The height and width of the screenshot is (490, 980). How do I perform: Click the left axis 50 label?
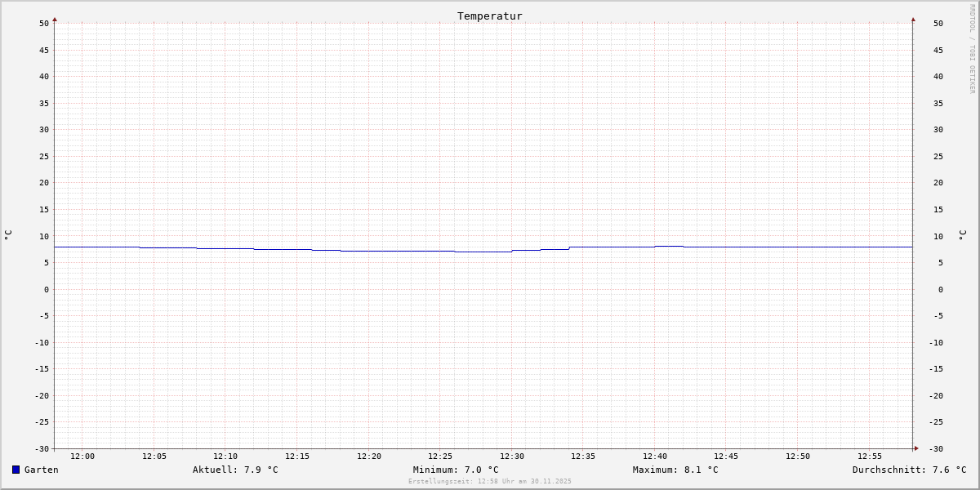tap(44, 24)
